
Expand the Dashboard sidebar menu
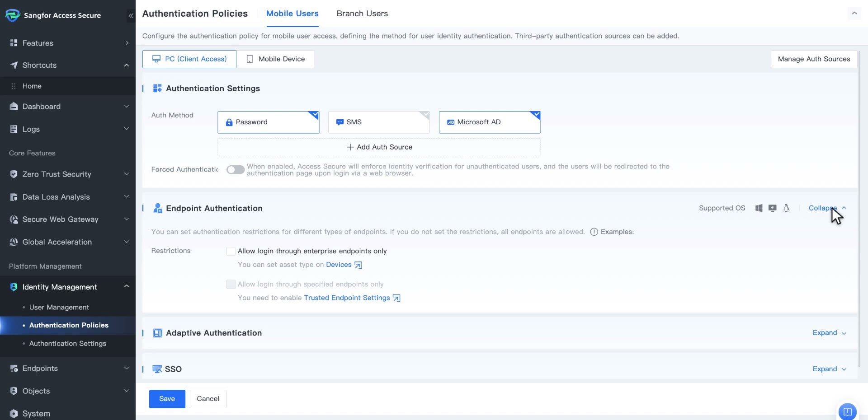(127, 106)
